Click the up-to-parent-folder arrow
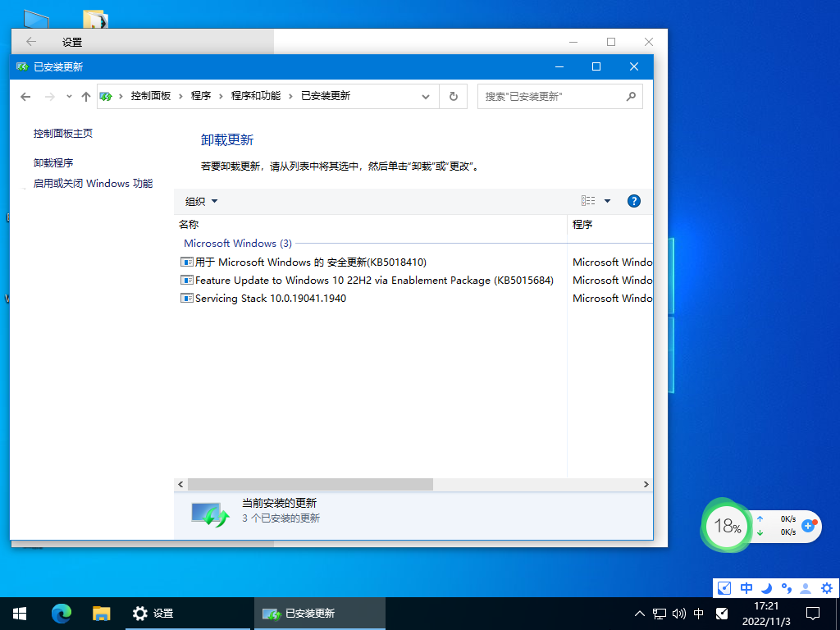Image resolution: width=840 pixels, height=630 pixels. tap(85, 96)
